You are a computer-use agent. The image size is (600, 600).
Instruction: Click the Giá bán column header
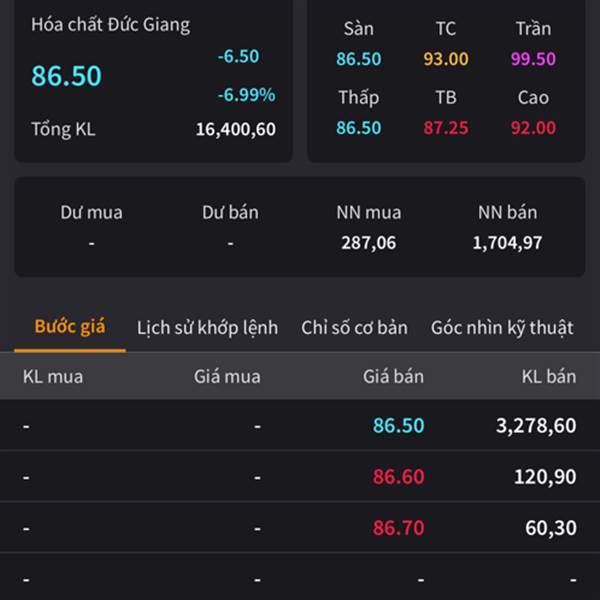tap(393, 376)
